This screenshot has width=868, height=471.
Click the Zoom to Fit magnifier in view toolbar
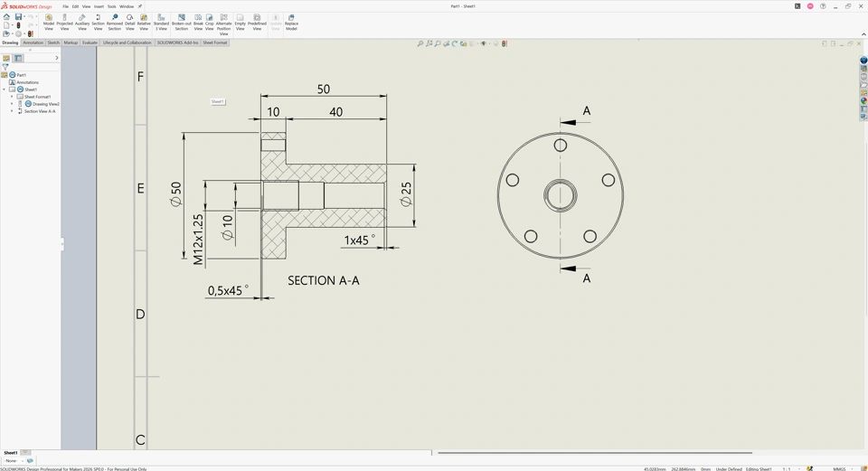click(420, 43)
